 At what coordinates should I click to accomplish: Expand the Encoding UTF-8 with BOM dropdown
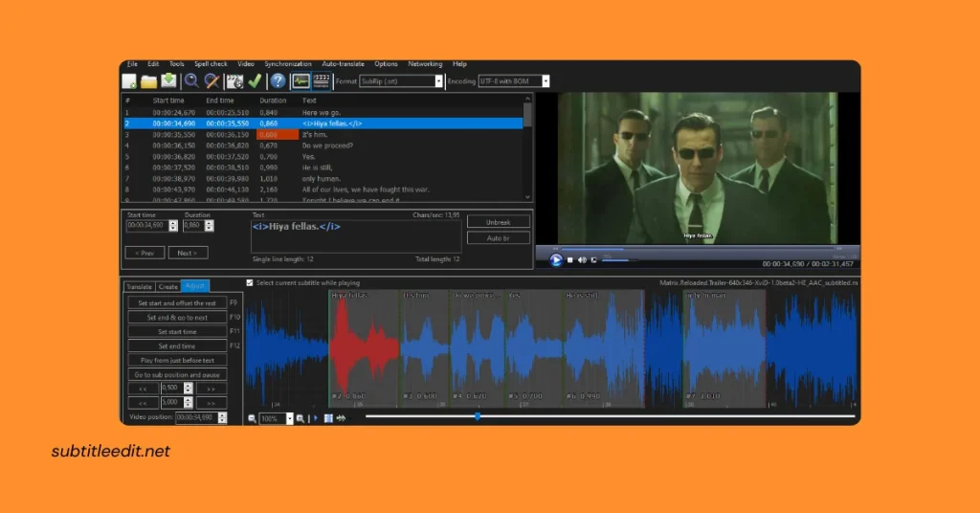546,81
